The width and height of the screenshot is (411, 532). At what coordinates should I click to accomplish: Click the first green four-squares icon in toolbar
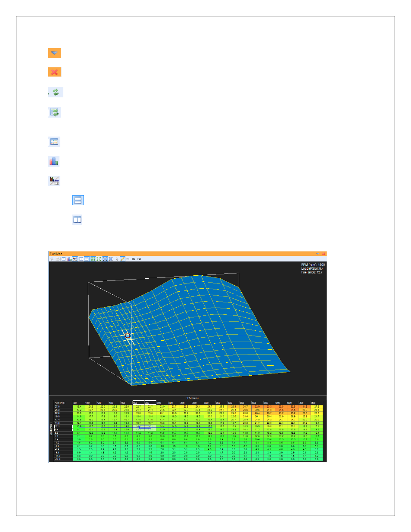point(93,259)
